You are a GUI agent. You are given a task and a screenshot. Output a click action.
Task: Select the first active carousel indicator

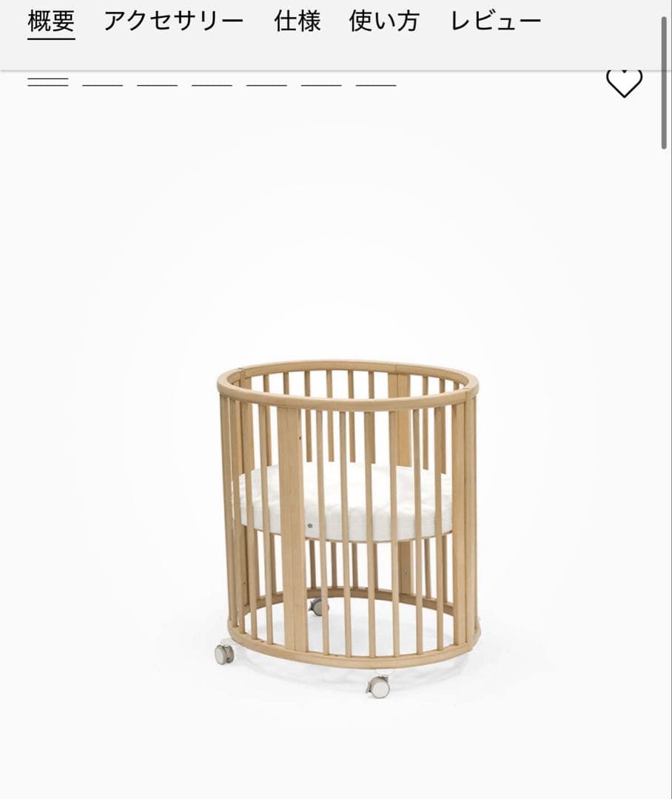48,83
